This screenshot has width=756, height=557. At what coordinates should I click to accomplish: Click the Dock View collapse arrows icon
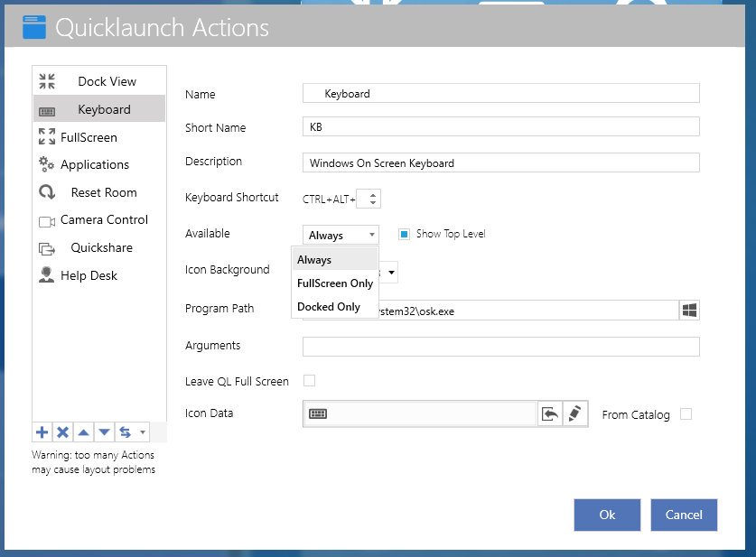tap(47, 81)
